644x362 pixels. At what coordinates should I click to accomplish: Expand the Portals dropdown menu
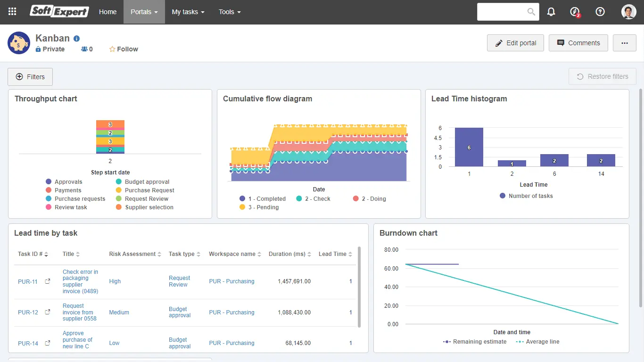pos(144,12)
